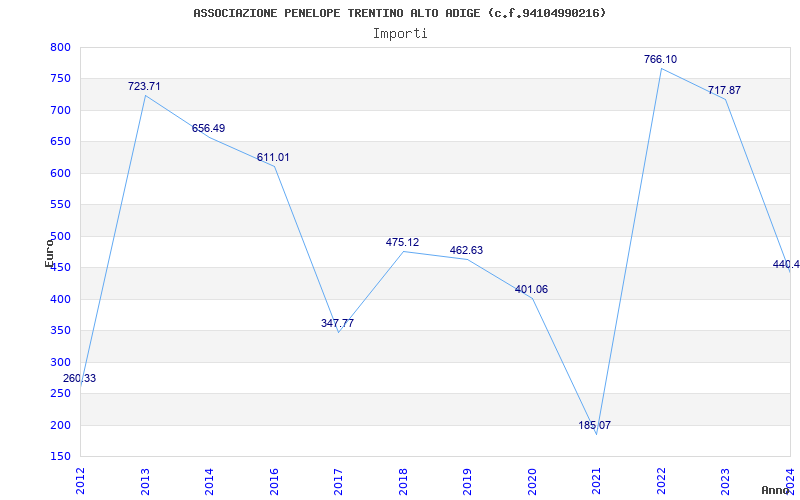Click the 2020 x-axis year label
800x500 pixels.
point(532,481)
